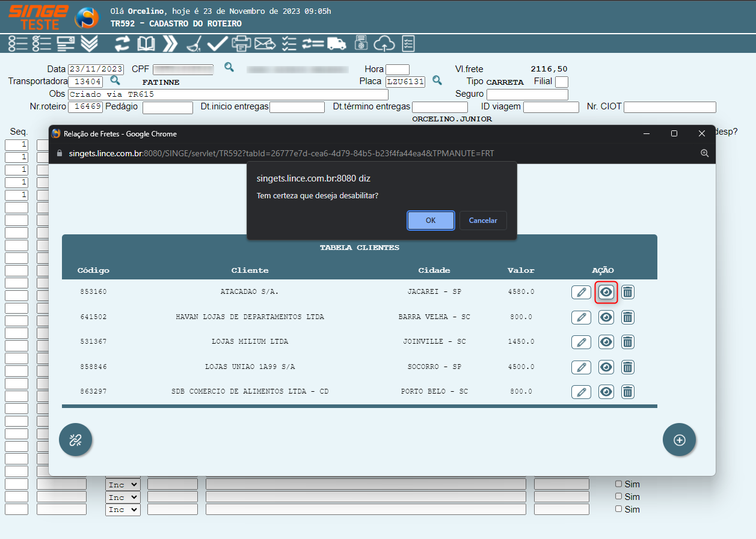The height and width of the screenshot is (539, 756).
Task: Click code 853160 in clients table
Action: point(93,291)
